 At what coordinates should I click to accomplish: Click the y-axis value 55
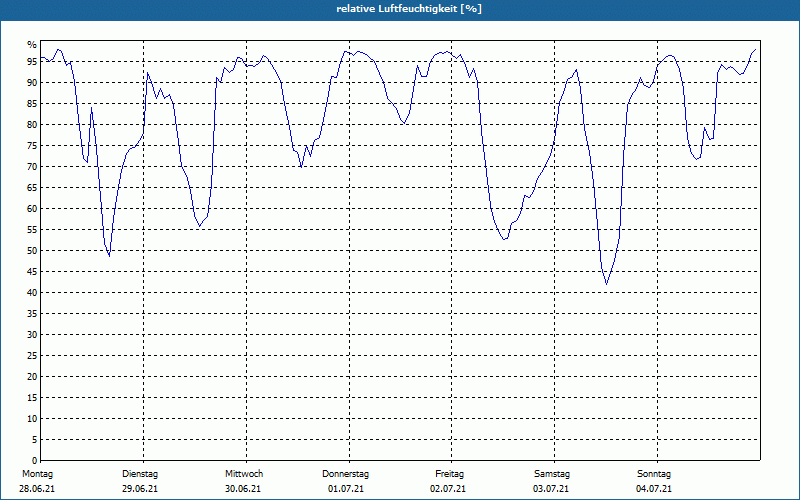(x=32, y=230)
